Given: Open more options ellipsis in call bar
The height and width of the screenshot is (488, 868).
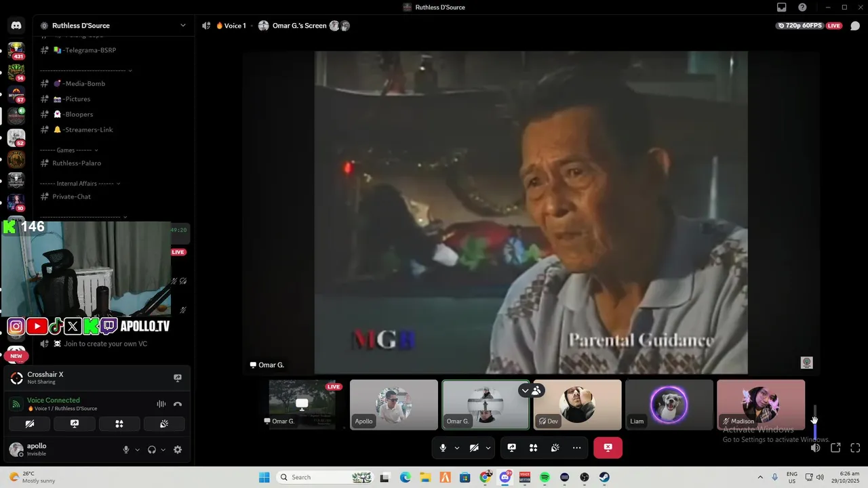Looking at the screenshot, I should tap(576, 447).
